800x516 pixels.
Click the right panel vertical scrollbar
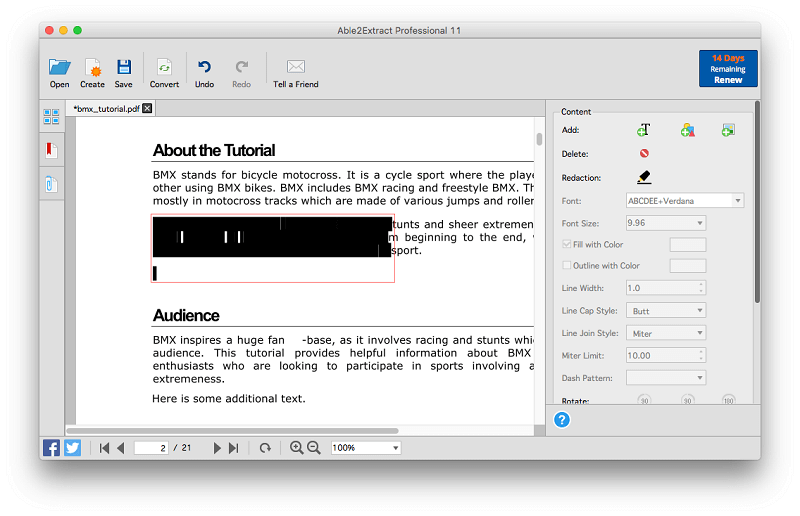[x=757, y=202]
